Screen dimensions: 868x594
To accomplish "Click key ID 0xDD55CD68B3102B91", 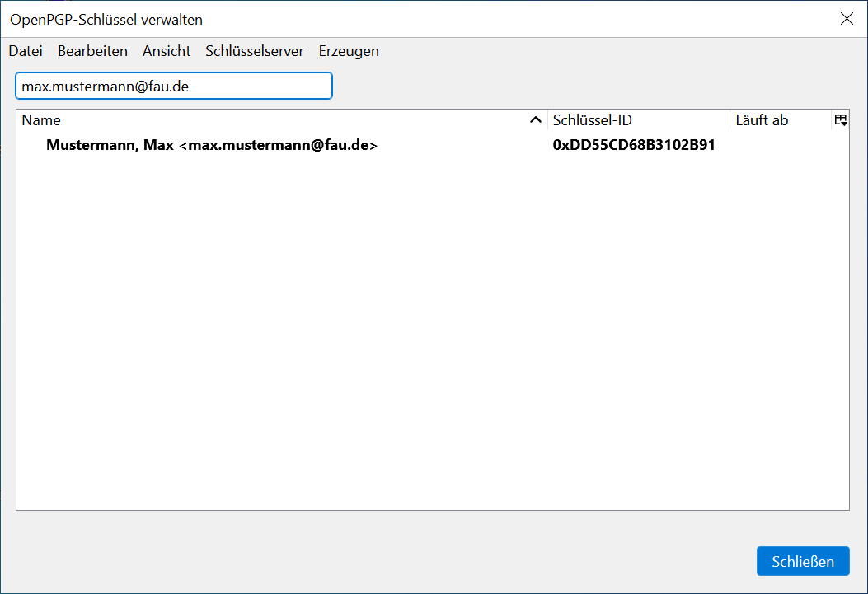I will point(633,146).
